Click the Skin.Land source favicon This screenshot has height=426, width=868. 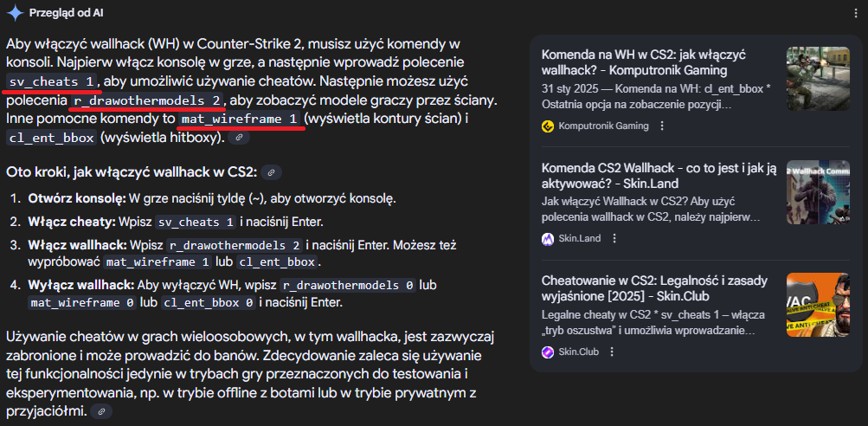[548, 239]
